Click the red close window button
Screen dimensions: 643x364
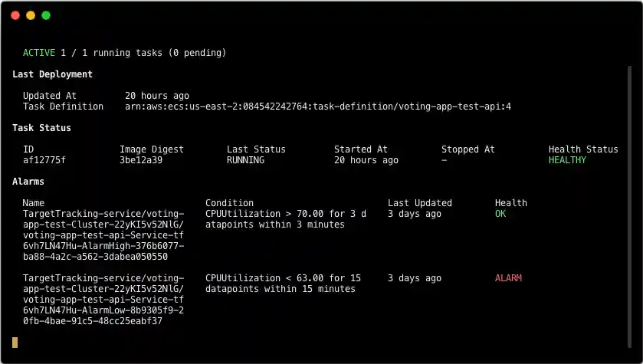(x=15, y=15)
